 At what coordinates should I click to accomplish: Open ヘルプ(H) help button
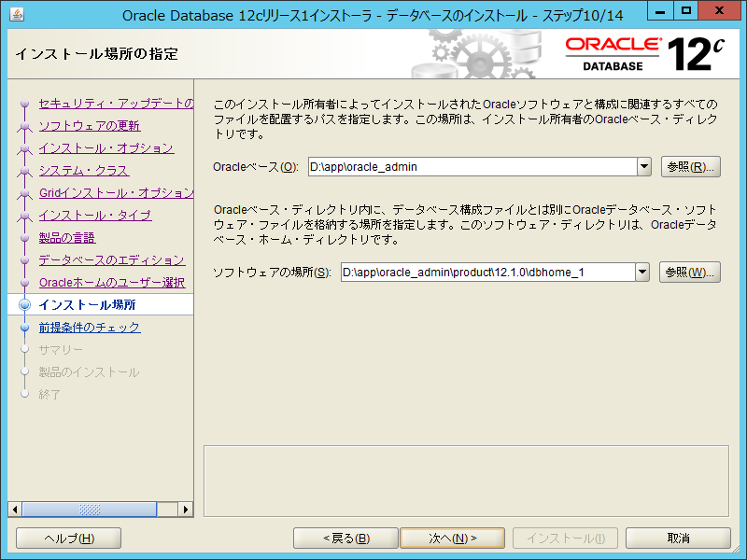69,539
